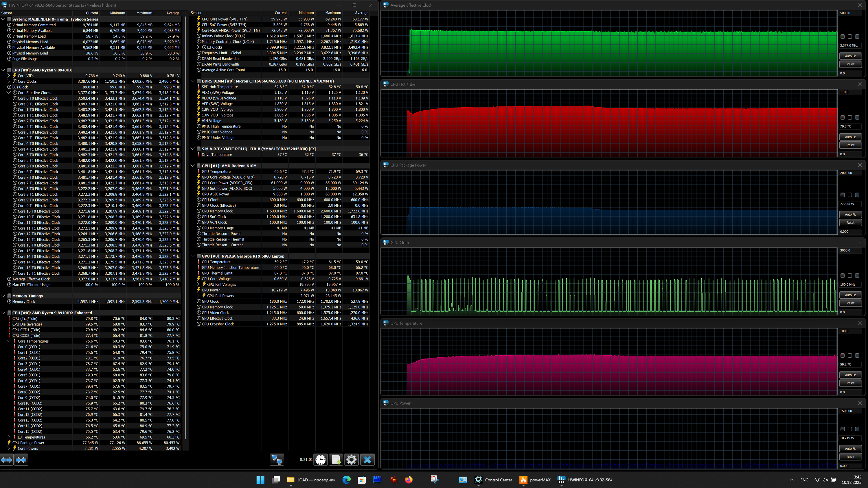Screen dimensions: 868x488
Task: Click the Maximum column header in left panel
Action: pyautogui.click(x=144, y=13)
